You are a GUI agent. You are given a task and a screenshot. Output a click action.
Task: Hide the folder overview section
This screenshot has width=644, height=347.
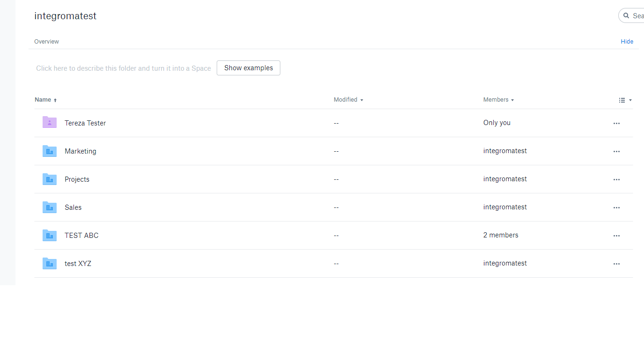[627, 41]
